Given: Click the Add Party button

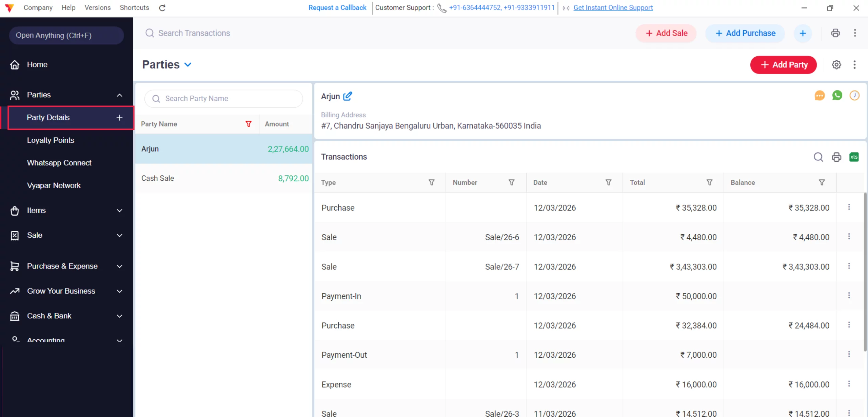Looking at the screenshot, I should point(783,65).
